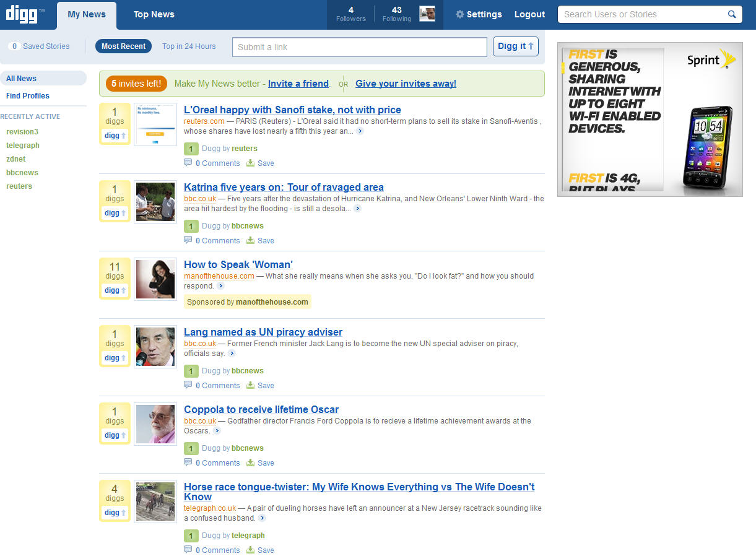Click comment icon under Horse race story
The width and height of the screenshot is (756, 556).
pyautogui.click(x=188, y=550)
